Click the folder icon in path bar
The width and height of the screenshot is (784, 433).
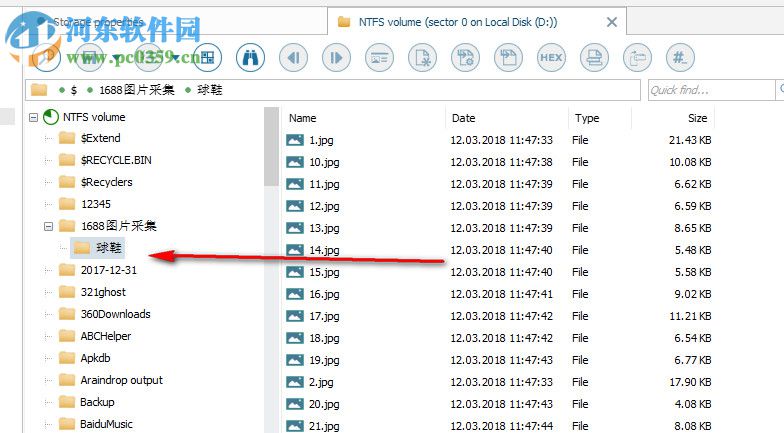38,90
